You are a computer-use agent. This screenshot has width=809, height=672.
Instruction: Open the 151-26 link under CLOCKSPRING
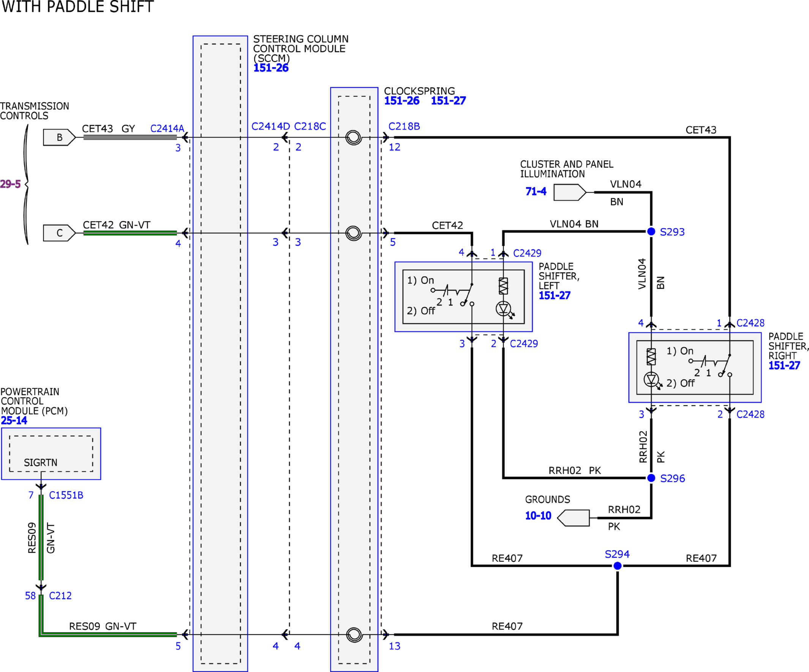coord(402,101)
